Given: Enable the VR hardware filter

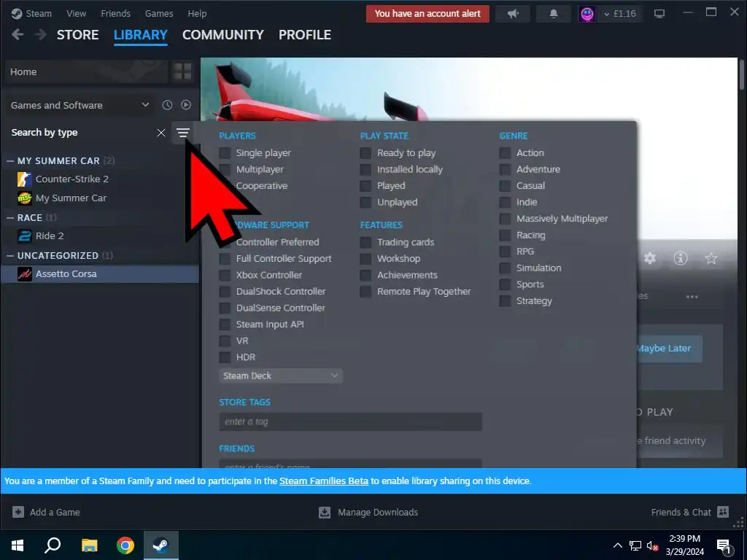Looking at the screenshot, I should click(225, 341).
